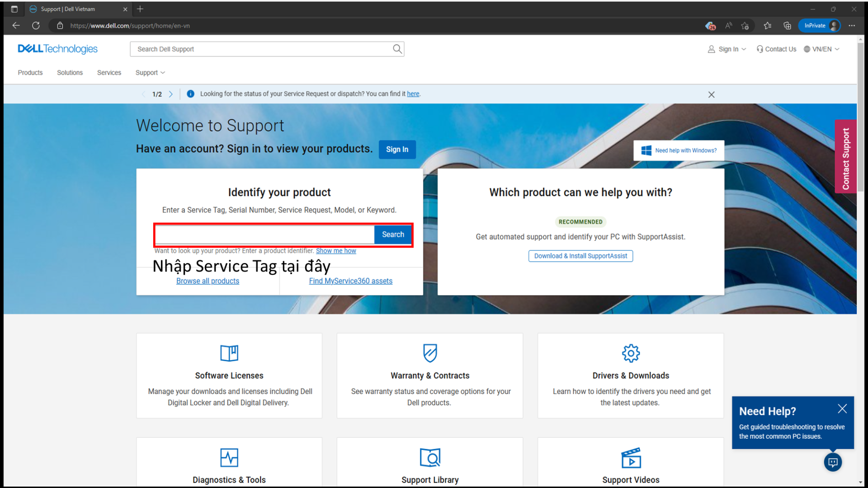Viewport: 868px width, 488px height.
Task: Click into the Service Tag input field
Action: click(x=265, y=235)
